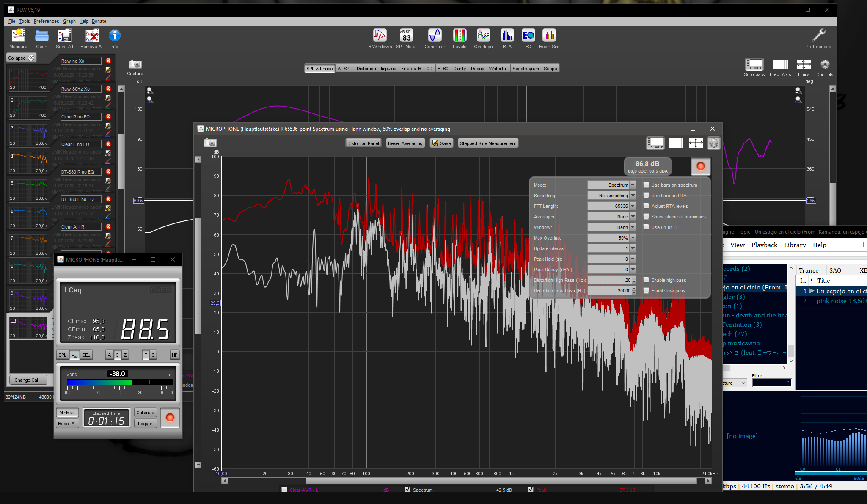The image size is (867, 504).
Task: Click the RTA vertical scrollbar thumb
Action: click(198, 275)
